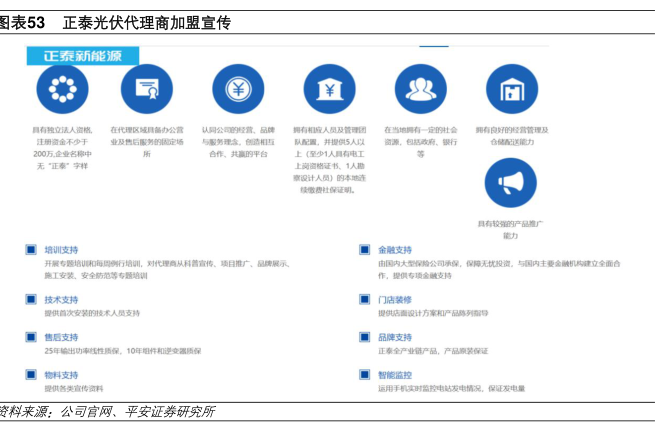
Task: Click the certificate icon in blue circle
Action: (x=147, y=88)
